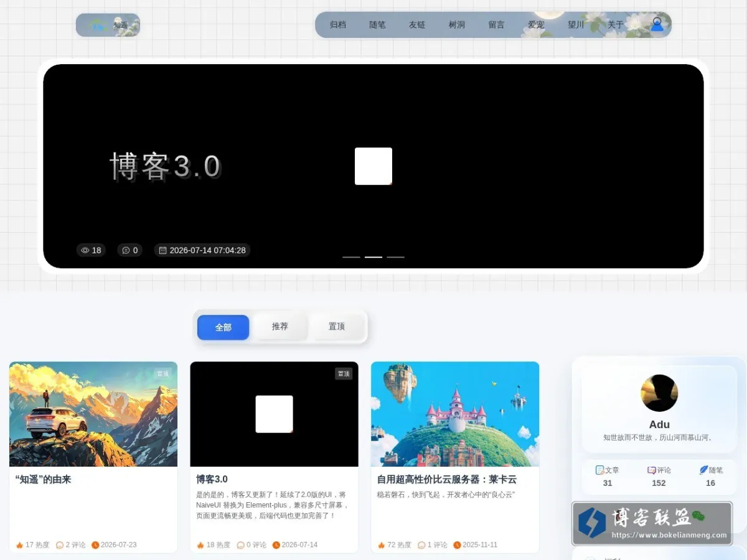Viewport: 747px width, 560px height.
Task: Click Adu's round avatar image
Action: pyautogui.click(x=659, y=393)
